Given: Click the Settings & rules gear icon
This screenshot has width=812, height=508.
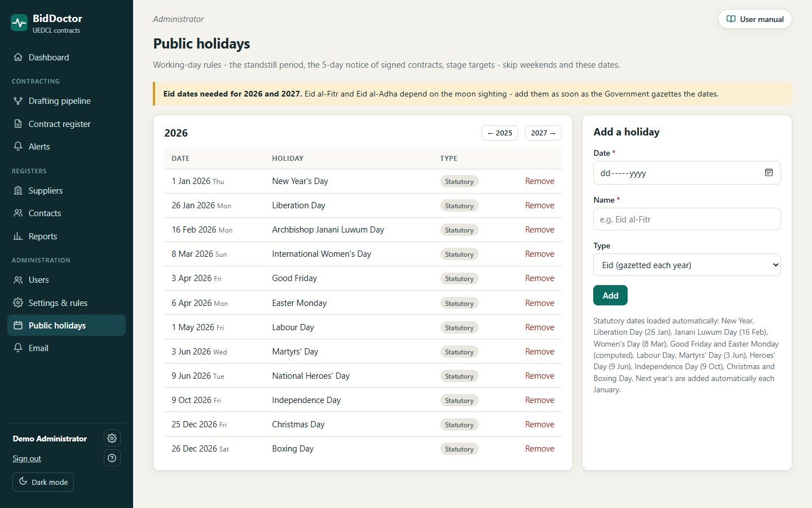Looking at the screenshot, I should pos(18,303).
